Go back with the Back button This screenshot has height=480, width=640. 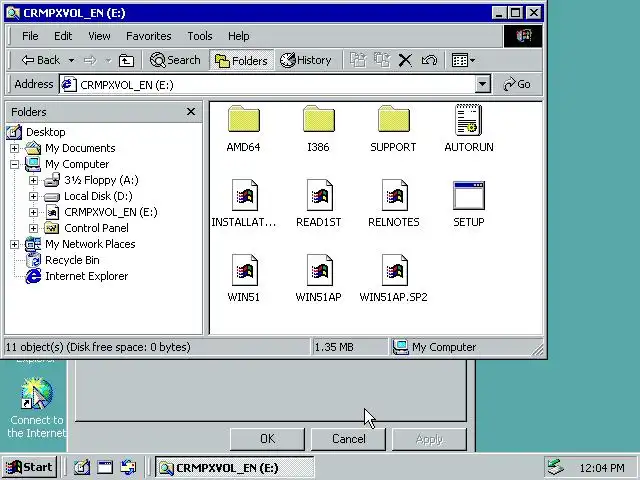(x=40, y=60)
